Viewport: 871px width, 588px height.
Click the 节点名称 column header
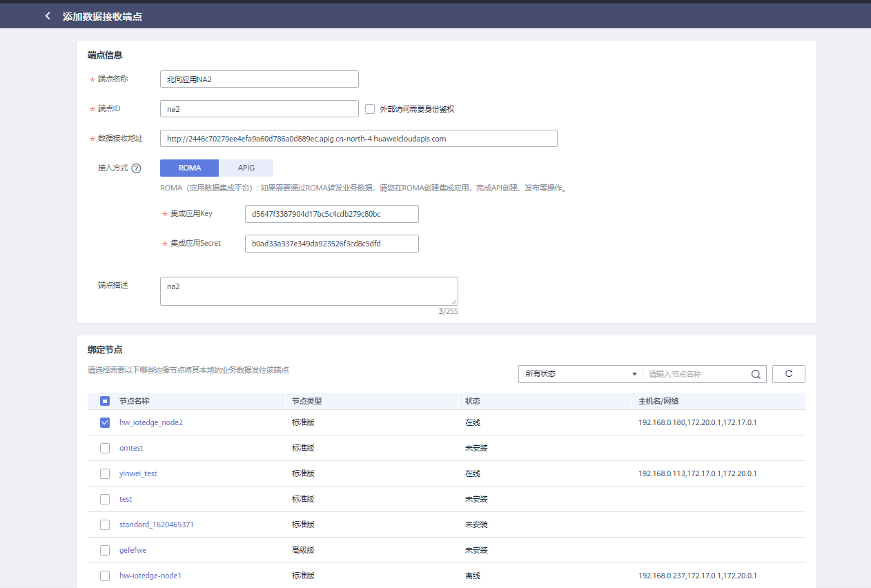pyautogui.click(x=135, y=401)
